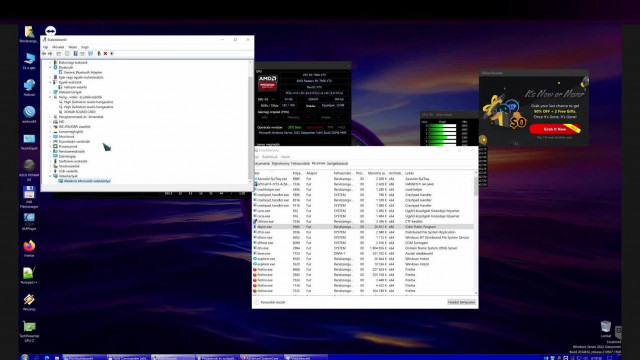The image size is (640, 360).
Task: Open Firefox desktop shortcut
Action: (29, 249)
